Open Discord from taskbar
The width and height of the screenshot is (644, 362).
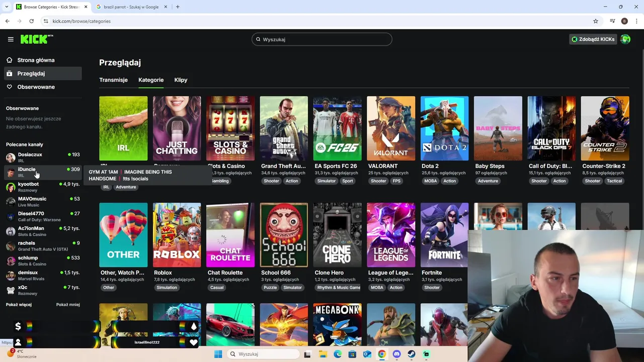click(396, 354)
